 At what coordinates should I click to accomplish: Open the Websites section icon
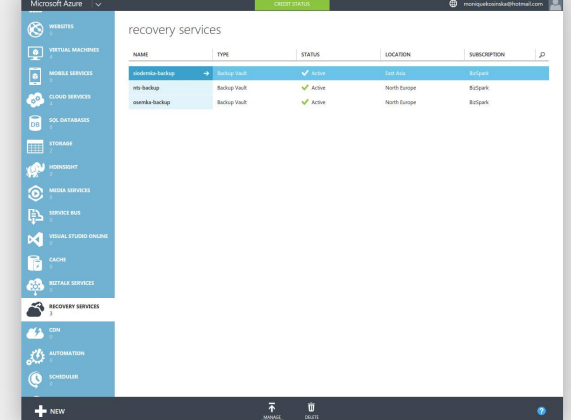(35, 30)
